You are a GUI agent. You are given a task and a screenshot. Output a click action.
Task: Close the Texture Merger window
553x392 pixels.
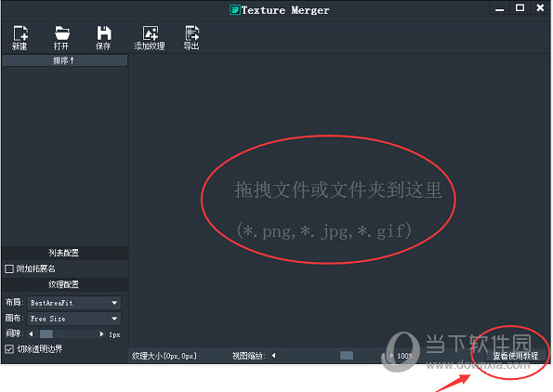tap(540, 7)
